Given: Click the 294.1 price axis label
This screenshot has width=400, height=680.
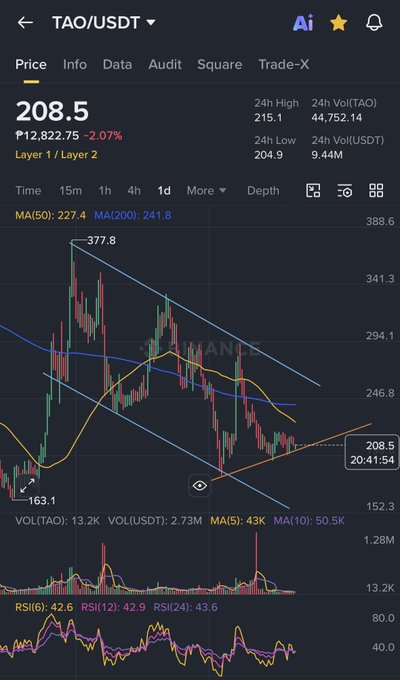Looking at the screenshot, I should click(380, 336).
